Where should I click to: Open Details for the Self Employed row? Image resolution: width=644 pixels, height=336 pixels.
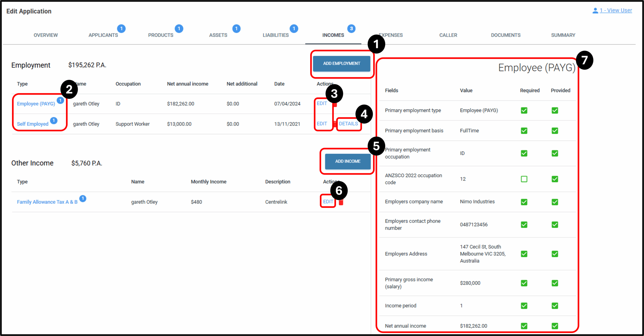[348, 124]
